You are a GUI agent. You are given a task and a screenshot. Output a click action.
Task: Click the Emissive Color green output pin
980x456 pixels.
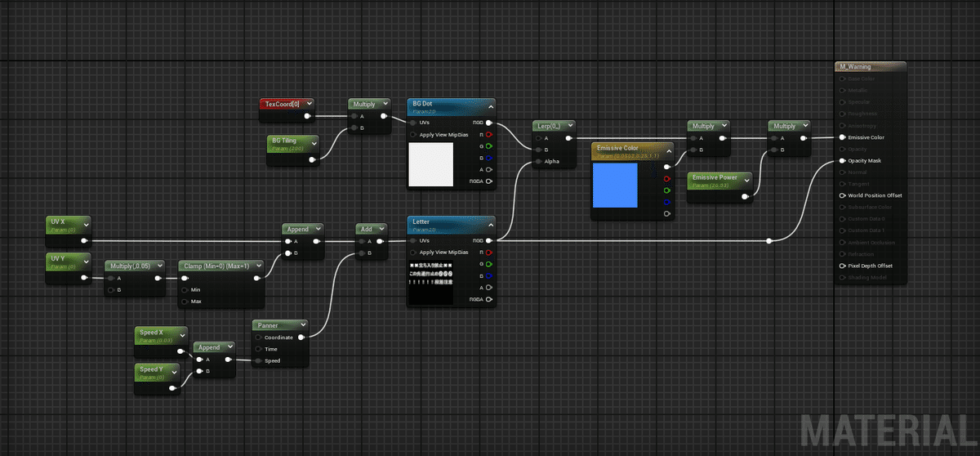click(667, 190)
